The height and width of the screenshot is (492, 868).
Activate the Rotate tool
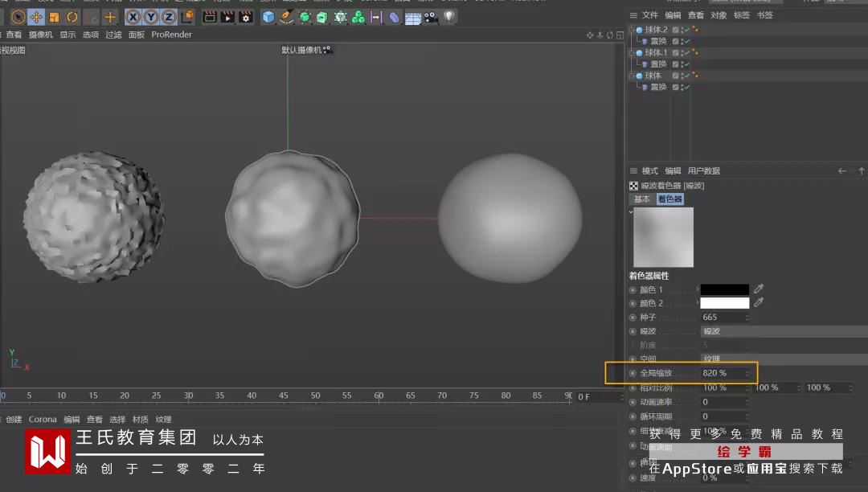(72, 17)
